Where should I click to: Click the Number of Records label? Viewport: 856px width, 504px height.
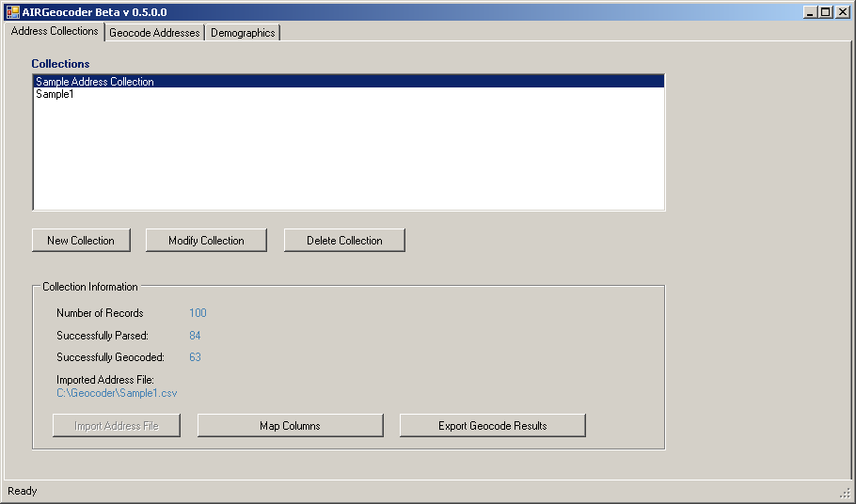coord(100,312)
